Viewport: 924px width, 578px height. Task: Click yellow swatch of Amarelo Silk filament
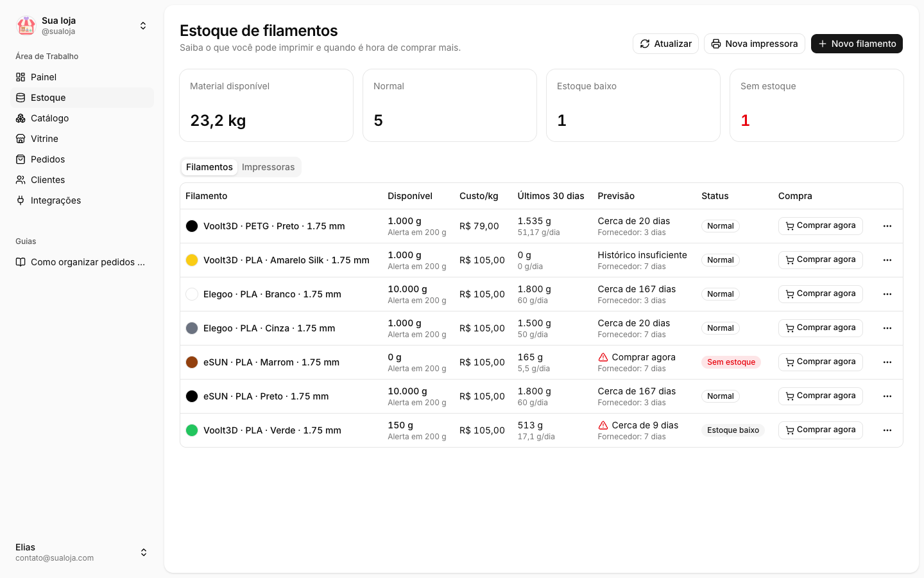192,260
